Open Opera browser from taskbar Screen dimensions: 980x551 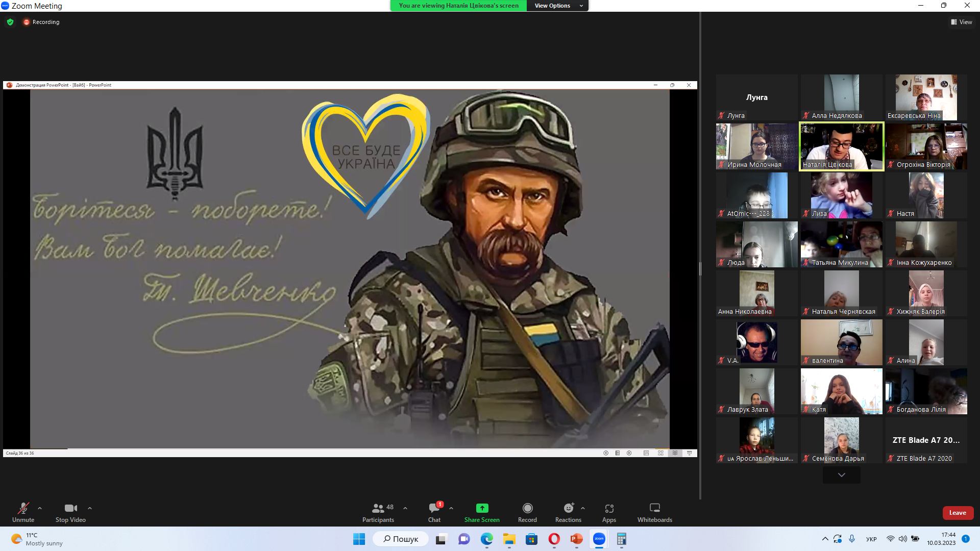click(x=554, y=539)
